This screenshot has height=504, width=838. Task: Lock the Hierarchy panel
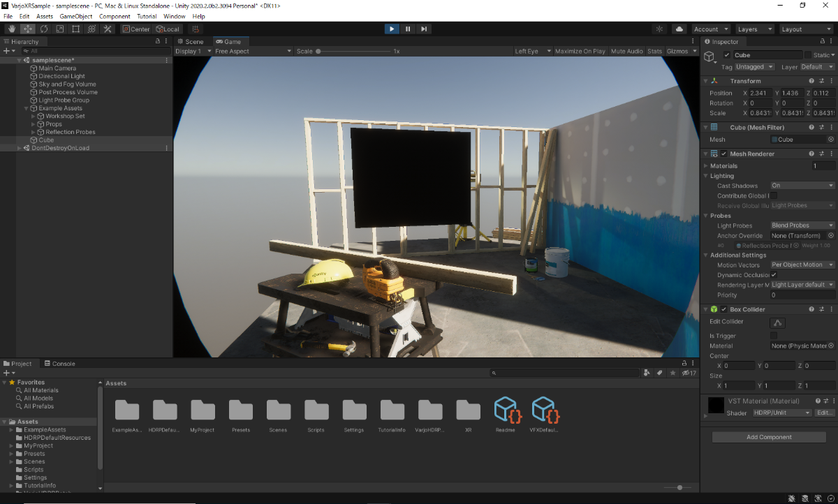pos(158,42)
